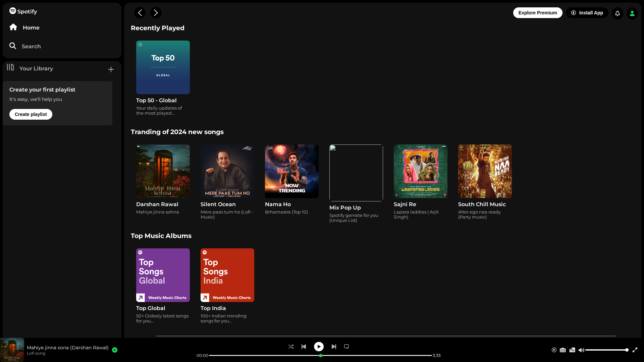Click 'Tranding of 2024 new songs' heading
Screen dimensions: 644x362
point(177,132)
